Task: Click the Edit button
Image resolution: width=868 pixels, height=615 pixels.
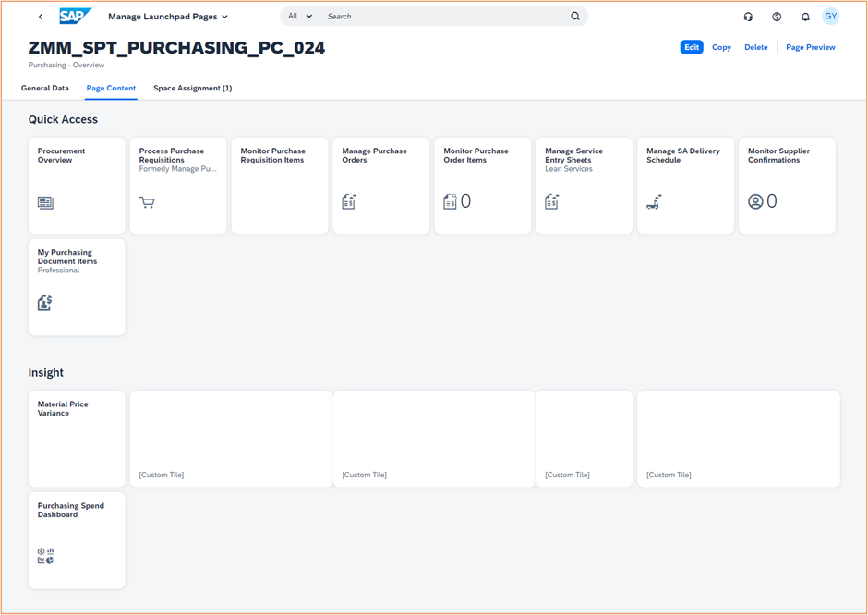Action: [x=692, y=47]
